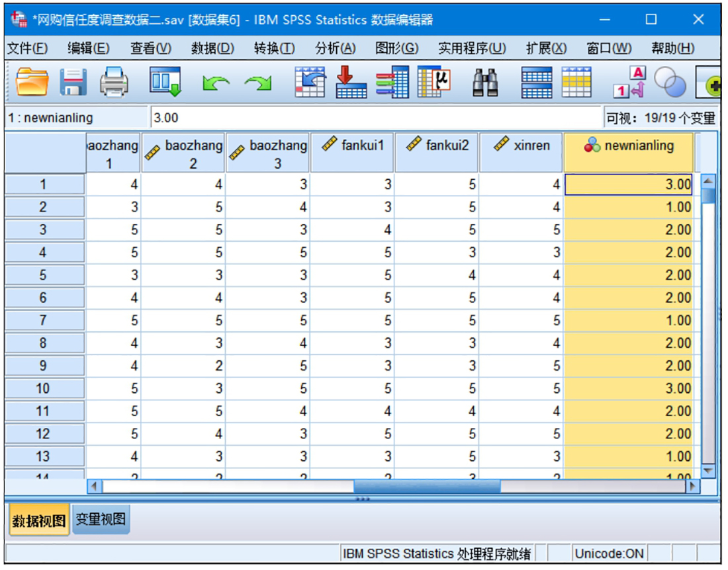The width and height of the screenshot is (728, 570).
Task: Open the 分析(A) menu
Action: (x=335, y=48)
